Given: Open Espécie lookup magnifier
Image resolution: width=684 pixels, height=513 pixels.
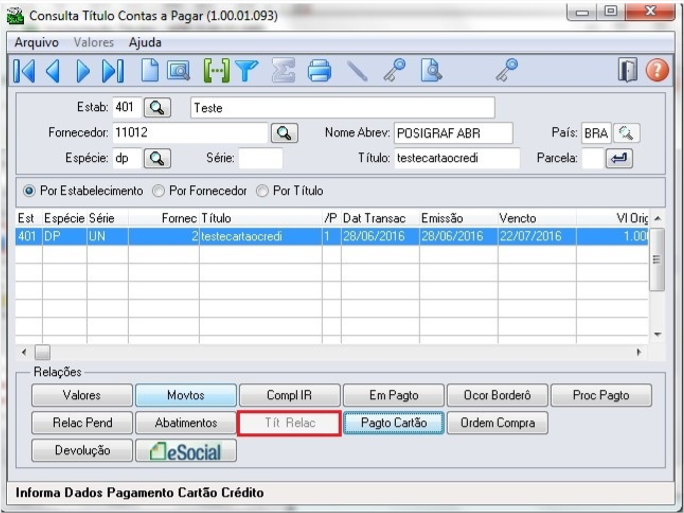Looking at the screenshot, I should [x=157, y=159].
